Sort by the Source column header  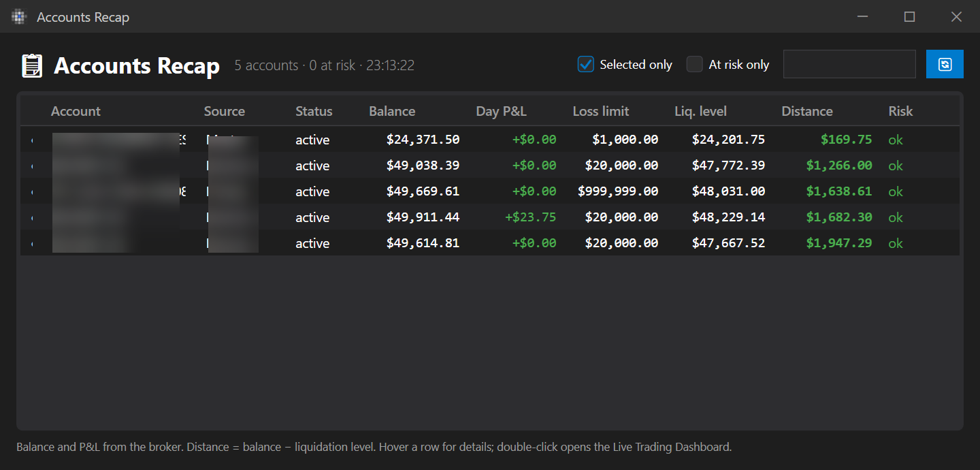[224, 111]
